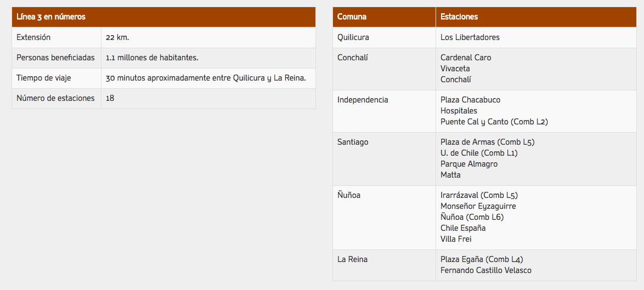Click the 'Extensión' row label
Screen dimensions: 644x290
point(33,37)
